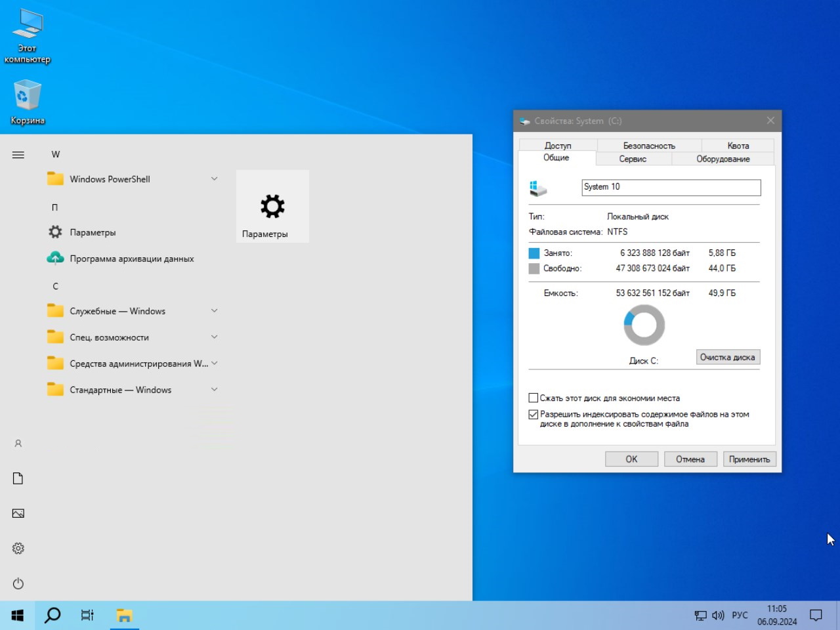Open Task View on the taskbar
Viewport: 840px width, 630px height.
87,615
